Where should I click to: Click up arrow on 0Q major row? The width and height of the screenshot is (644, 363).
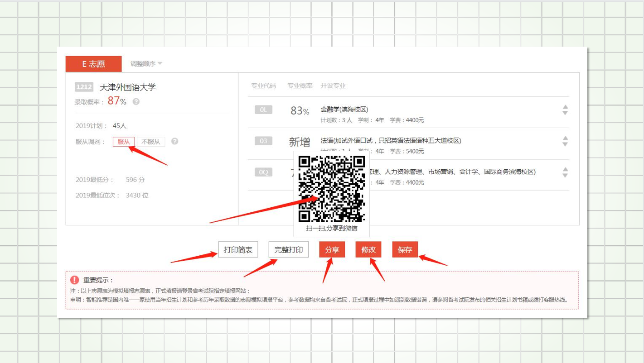[x=565, y=170]
